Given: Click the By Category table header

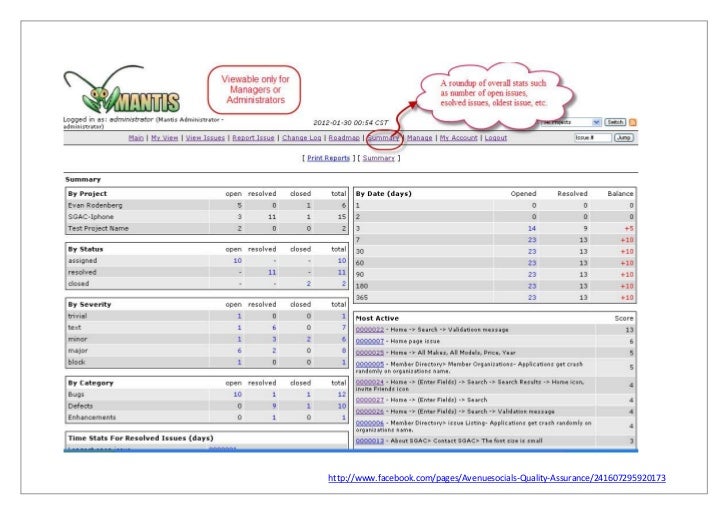Looking at the screenshot, I should pyautogui.click(x=91, y=383).
